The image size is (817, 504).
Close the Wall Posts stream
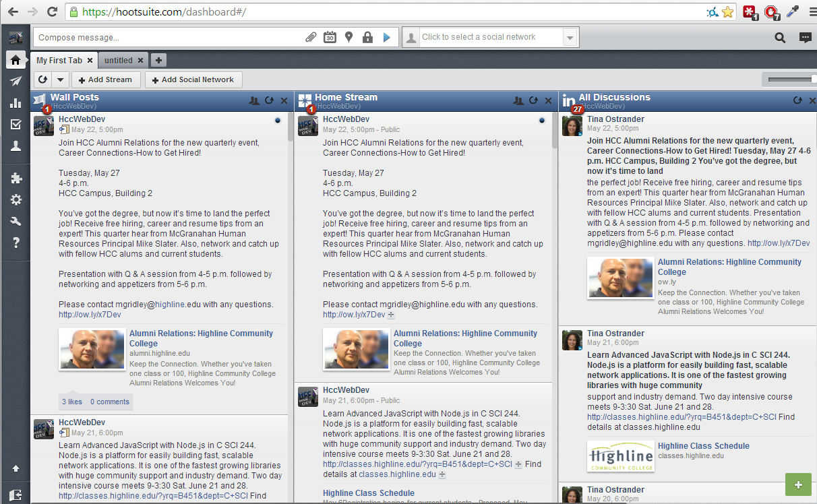[284, 100]
